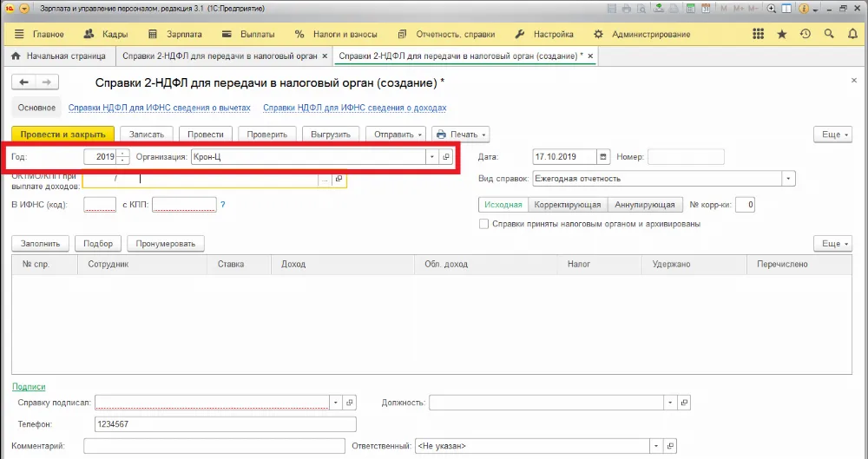Click the Комментарий input field
The width and height of the screenshot is (868, 459).
[x=214, y=446]
